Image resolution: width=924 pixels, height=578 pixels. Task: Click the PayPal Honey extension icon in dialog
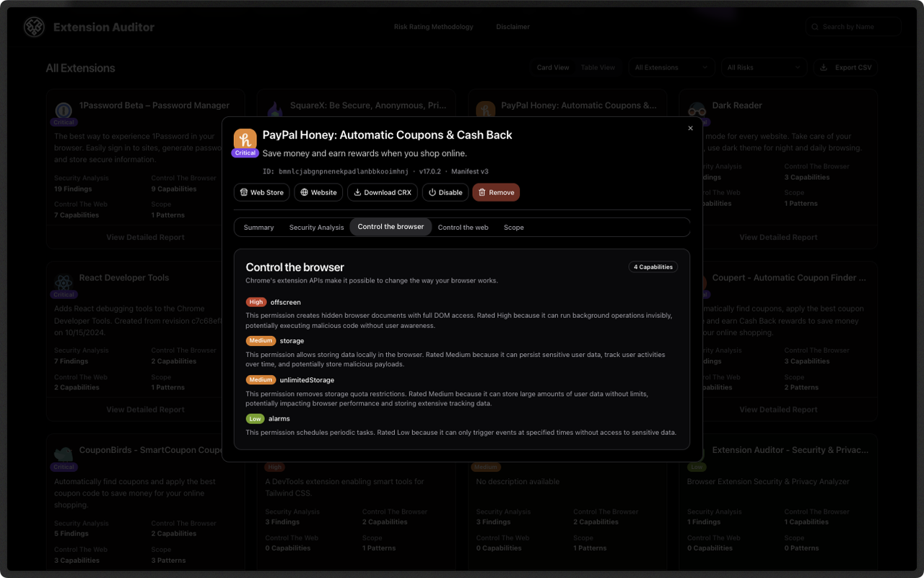coord(245,140)
